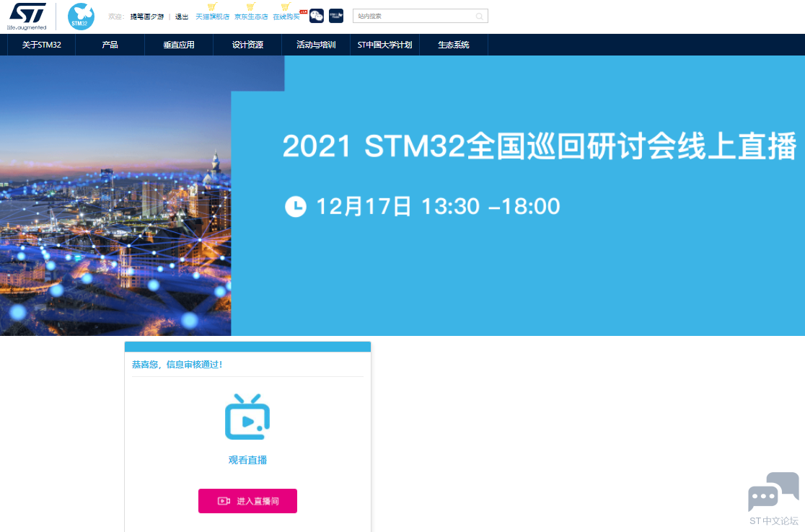
Task: Click the TV live-stream icon
Action: tap(247, 417)
